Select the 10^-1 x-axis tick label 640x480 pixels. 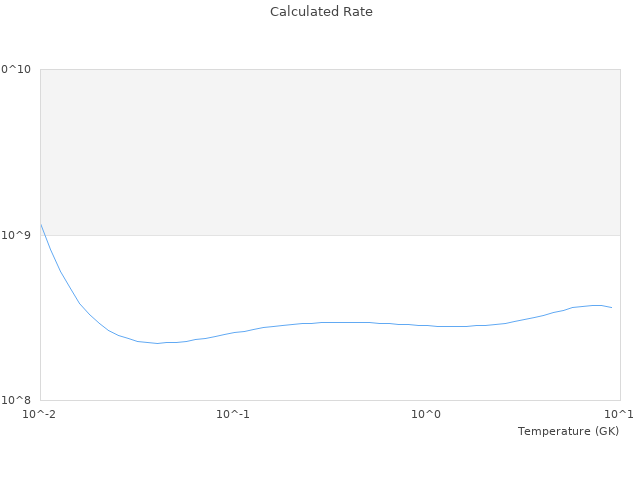click(x=233, y=414)
